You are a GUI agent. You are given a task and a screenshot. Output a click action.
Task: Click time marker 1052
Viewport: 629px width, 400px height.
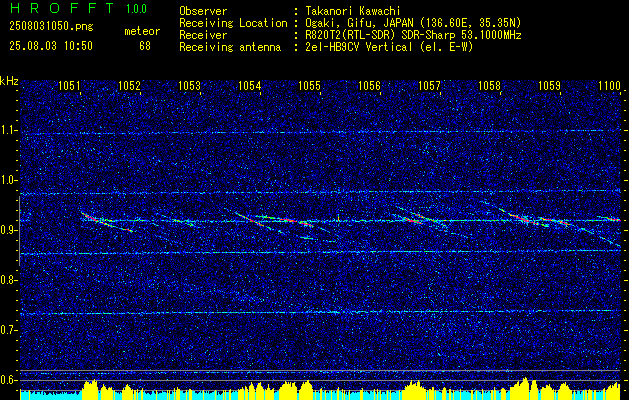click(129, 85)
